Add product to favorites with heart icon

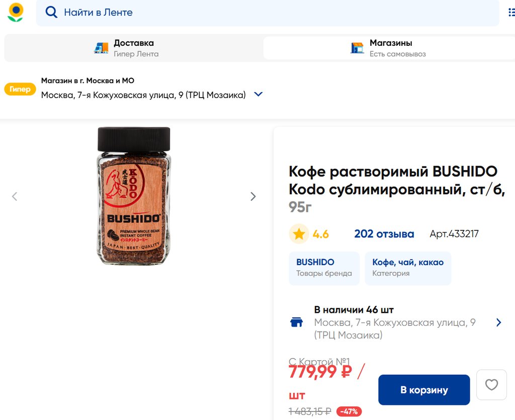point(491,385)
